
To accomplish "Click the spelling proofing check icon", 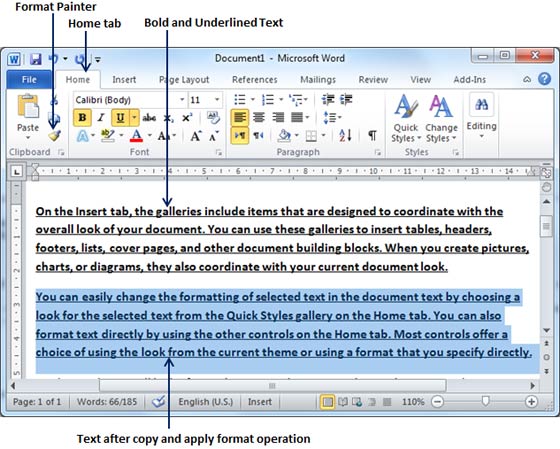I will tap(159, 401).
